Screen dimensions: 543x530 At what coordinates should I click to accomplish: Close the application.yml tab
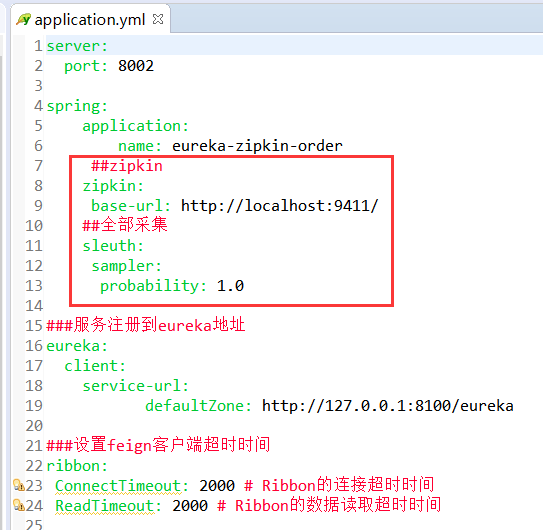click(x=158, y=19)
